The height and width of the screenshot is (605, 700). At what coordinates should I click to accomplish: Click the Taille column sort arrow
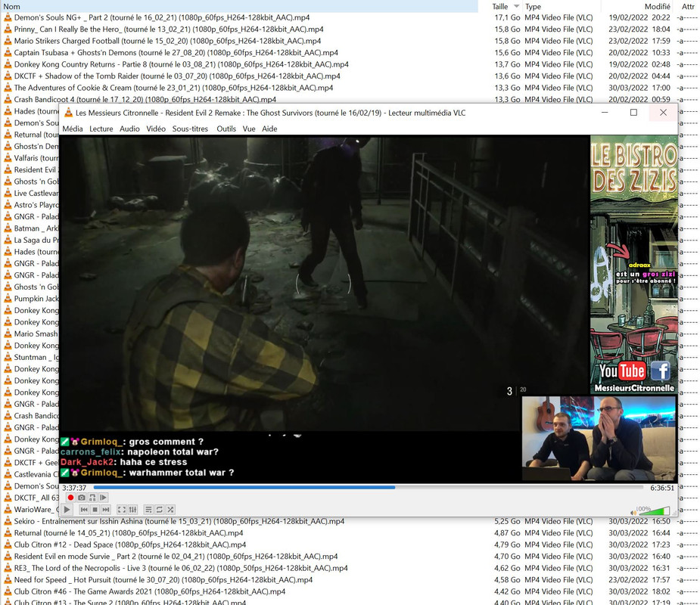[x=517, y=6]
